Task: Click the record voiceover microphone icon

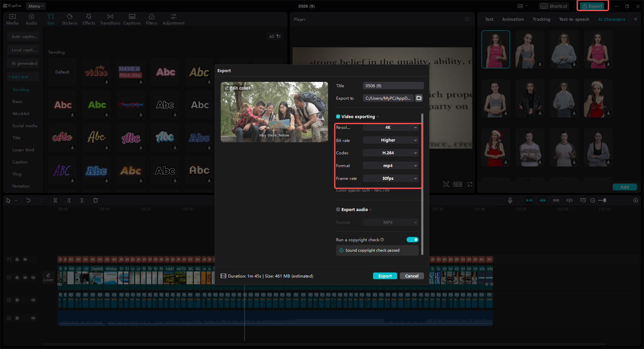Action: (x=509, y=200)
